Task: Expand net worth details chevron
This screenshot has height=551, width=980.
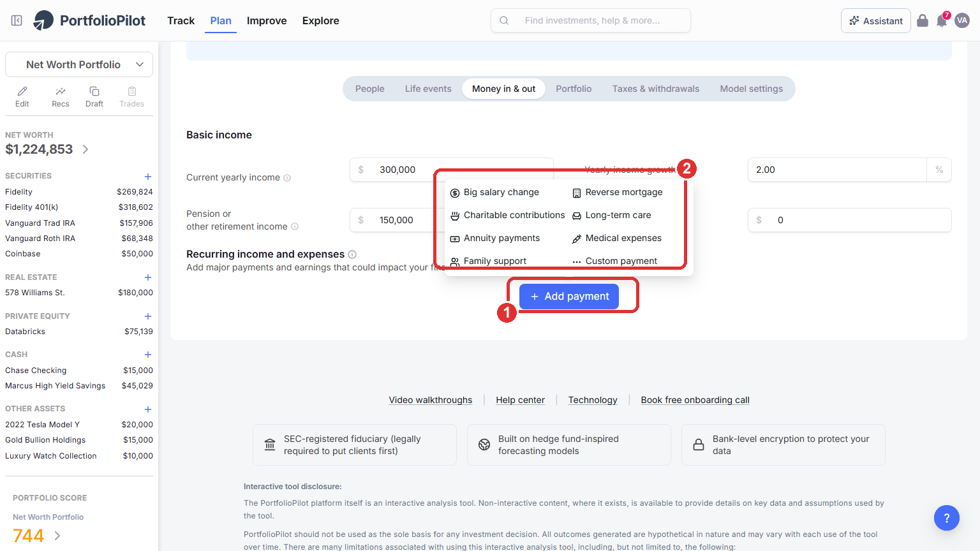Action: (x=85, y=149)
